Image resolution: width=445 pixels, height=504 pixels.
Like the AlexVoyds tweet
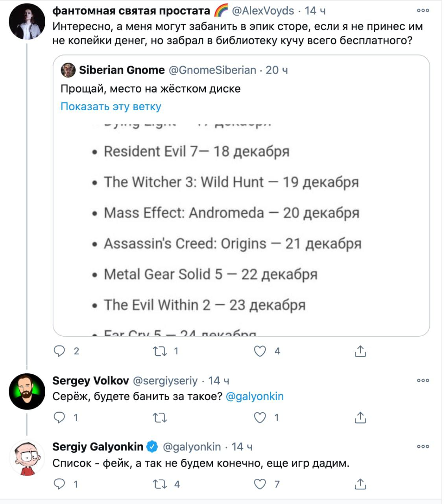click(x=260, y=351)
